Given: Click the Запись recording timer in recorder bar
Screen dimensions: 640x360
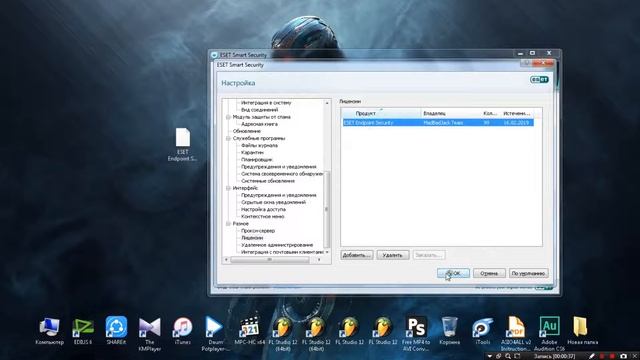Looking at the screenshot, I should (555, 356).
